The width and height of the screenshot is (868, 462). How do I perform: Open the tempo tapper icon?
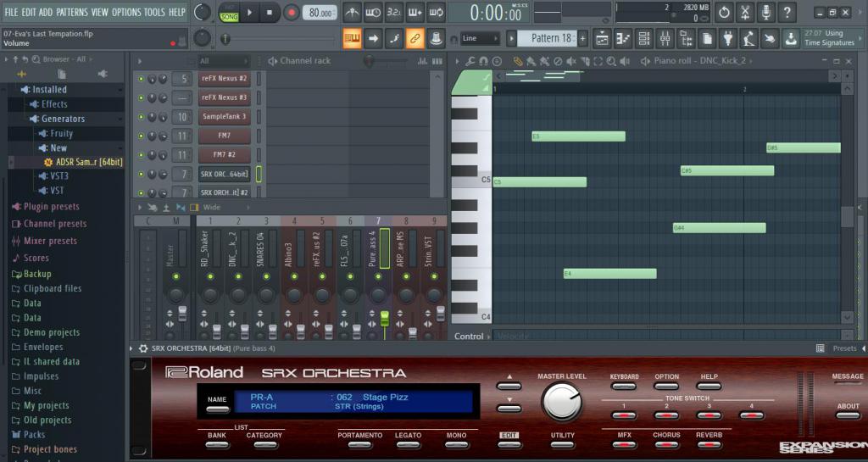click(x=749, y=39)
